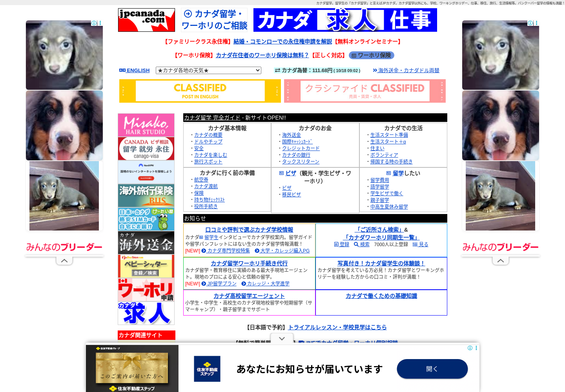This screenshot has width=565, height=392.
Task: Open the タックスリターン link
Action: coord(301,162)
